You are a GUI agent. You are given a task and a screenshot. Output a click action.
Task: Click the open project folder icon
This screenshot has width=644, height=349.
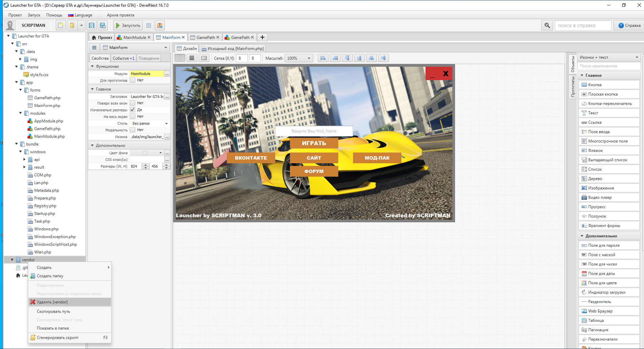tap(72, 25)
